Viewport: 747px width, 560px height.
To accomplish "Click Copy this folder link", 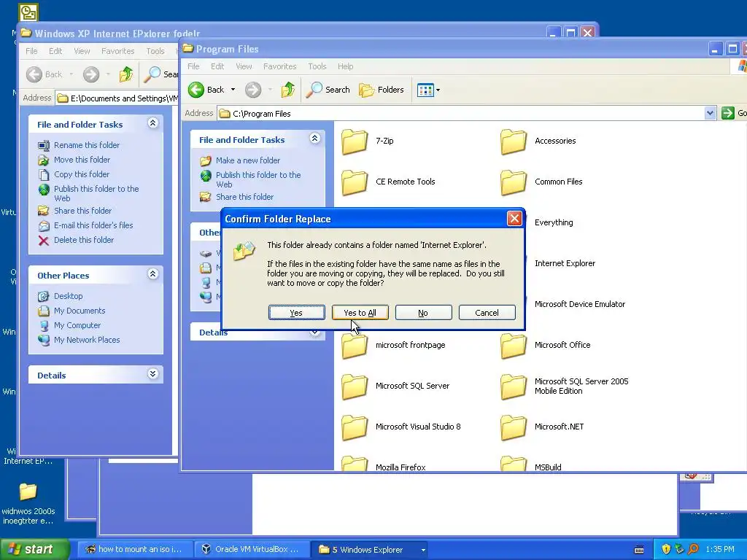I will pos(82,174).
